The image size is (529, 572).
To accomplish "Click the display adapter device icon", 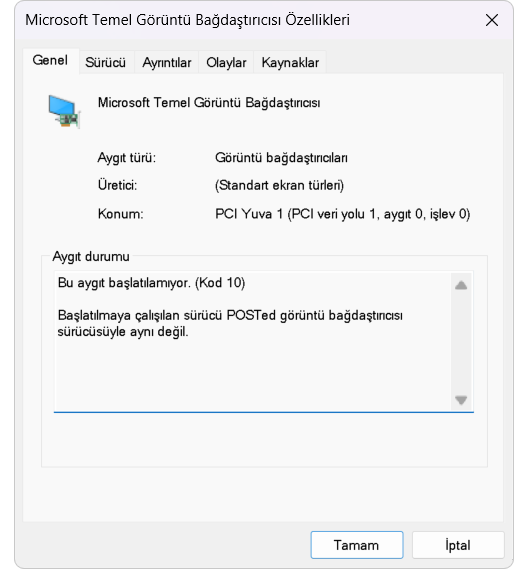I will pyautogui.click(x=64, y=112).
